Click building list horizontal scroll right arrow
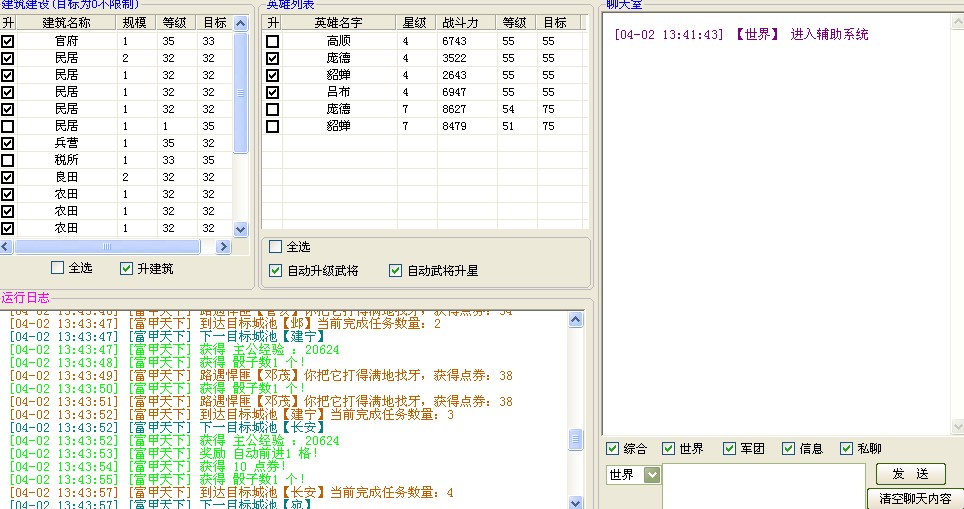The image size is (964, 509). coord(223,247)
